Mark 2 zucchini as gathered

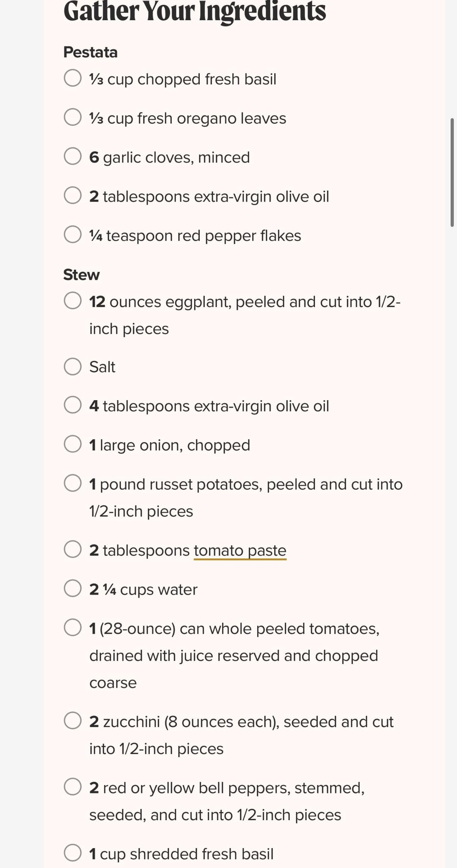tap(73, 720)
